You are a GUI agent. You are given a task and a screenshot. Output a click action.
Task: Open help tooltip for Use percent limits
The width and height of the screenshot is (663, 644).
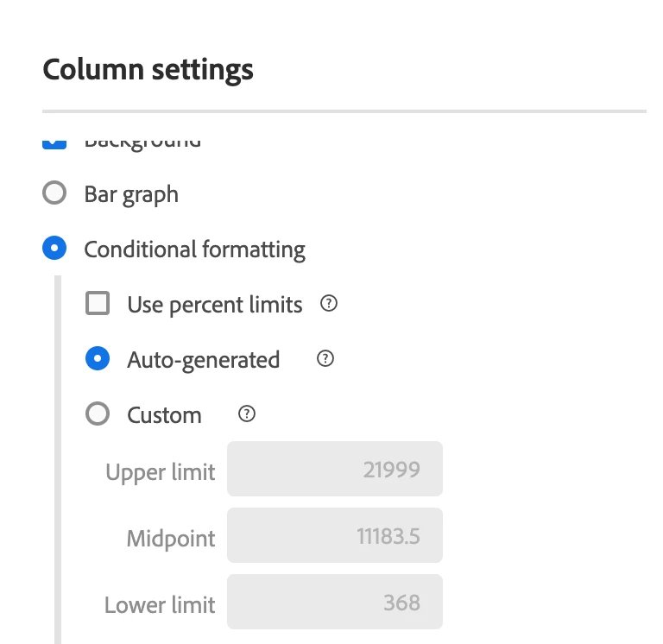(328, 304)
